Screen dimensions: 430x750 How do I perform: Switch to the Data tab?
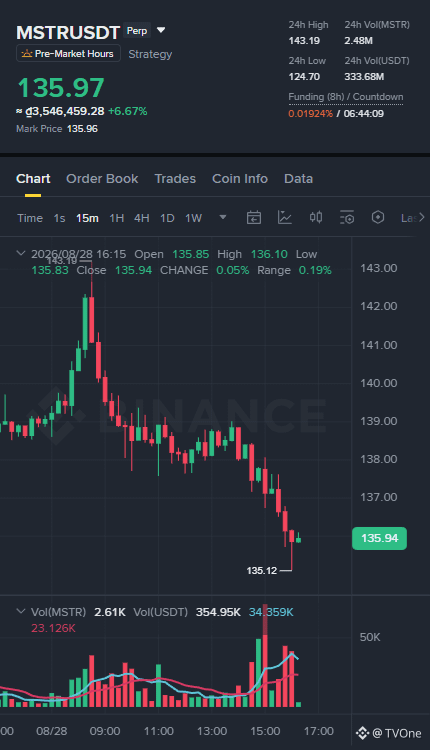298,178
